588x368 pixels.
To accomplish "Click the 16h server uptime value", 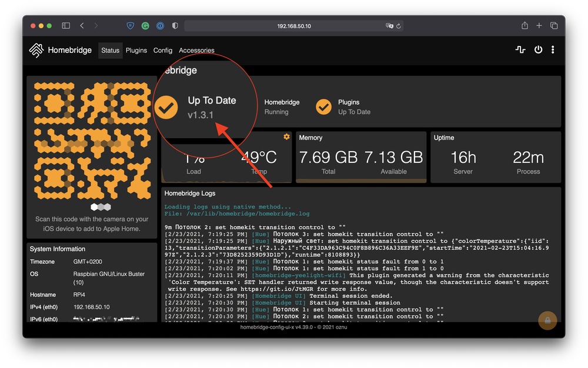I will click(x=463, y=158).
